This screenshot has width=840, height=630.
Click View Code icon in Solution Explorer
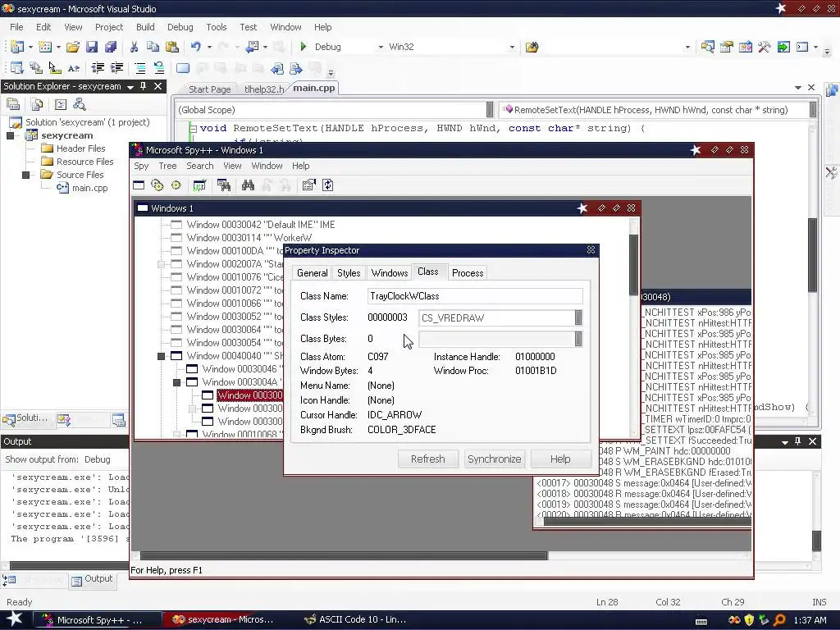click(x=61, y=104)
